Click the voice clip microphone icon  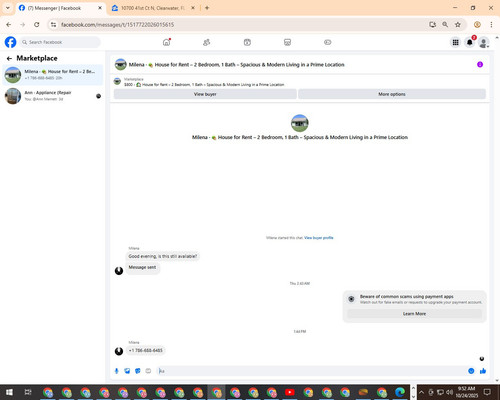[117, 371]
